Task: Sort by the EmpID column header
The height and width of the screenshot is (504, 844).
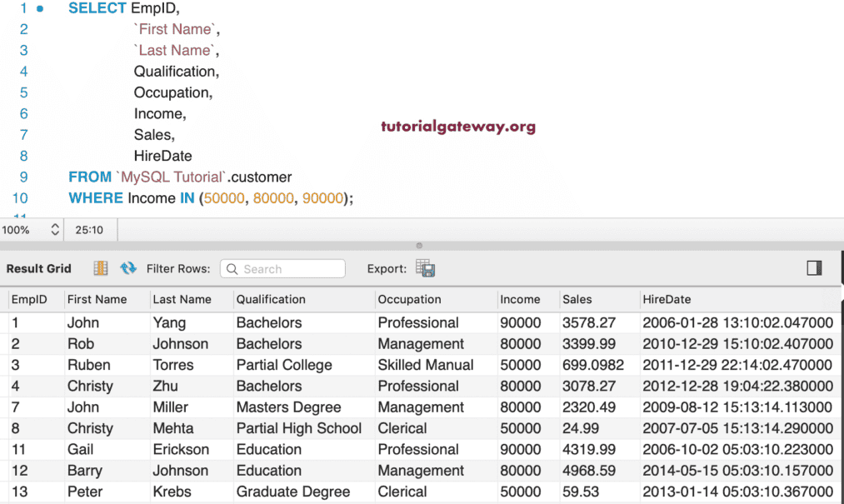Action: [x=29, y=299]
